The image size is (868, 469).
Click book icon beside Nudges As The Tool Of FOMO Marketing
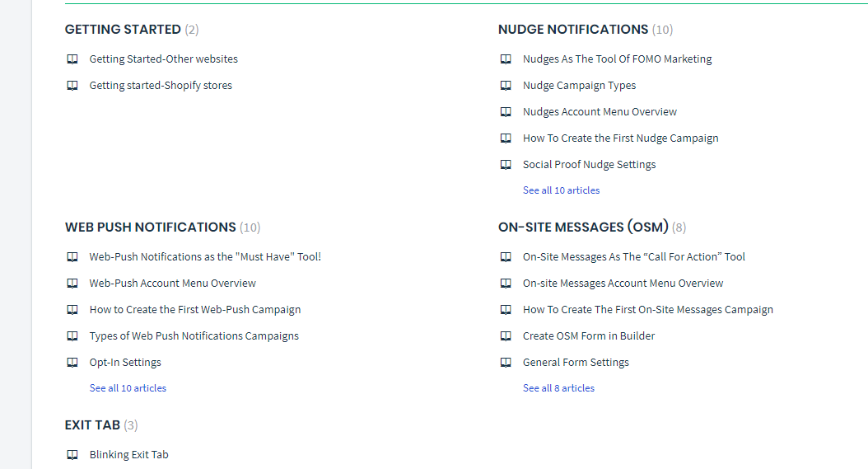(x=506, y=59)
